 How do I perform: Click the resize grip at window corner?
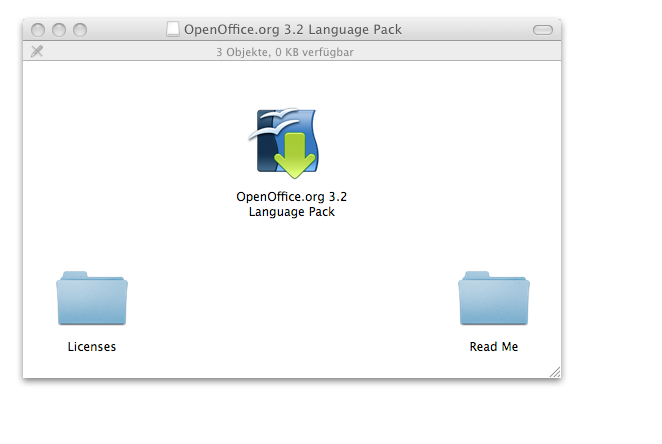coord(555,372)
